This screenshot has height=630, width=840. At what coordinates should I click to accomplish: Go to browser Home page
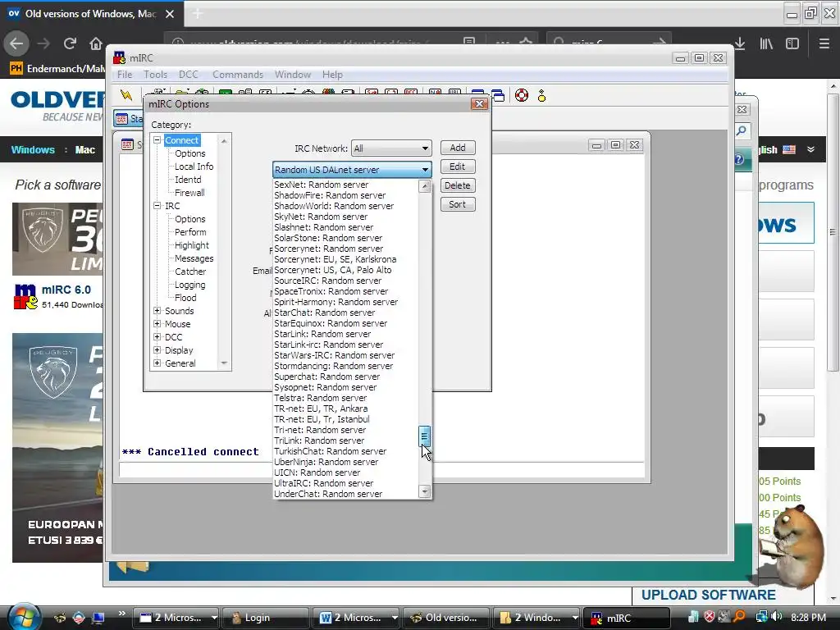[x=95, y=43]
